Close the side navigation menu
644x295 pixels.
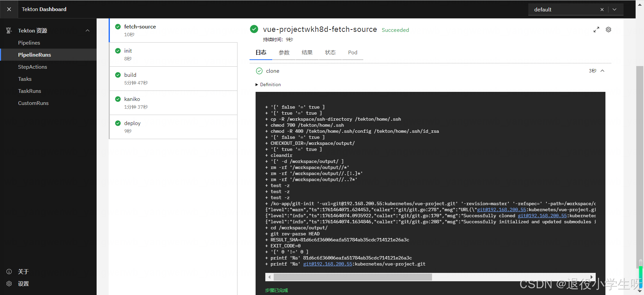coord(9,9)
